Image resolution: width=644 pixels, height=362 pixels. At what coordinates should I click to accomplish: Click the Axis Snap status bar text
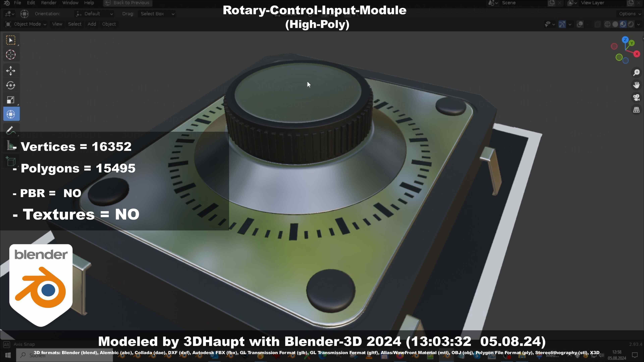point(24,344)
